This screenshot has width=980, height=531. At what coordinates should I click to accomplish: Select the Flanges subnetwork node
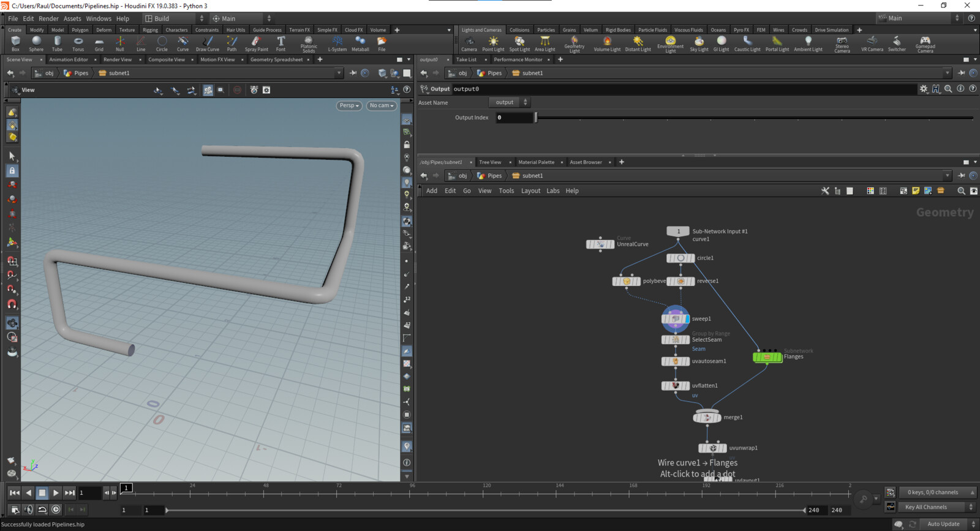[x=767, y=356]
